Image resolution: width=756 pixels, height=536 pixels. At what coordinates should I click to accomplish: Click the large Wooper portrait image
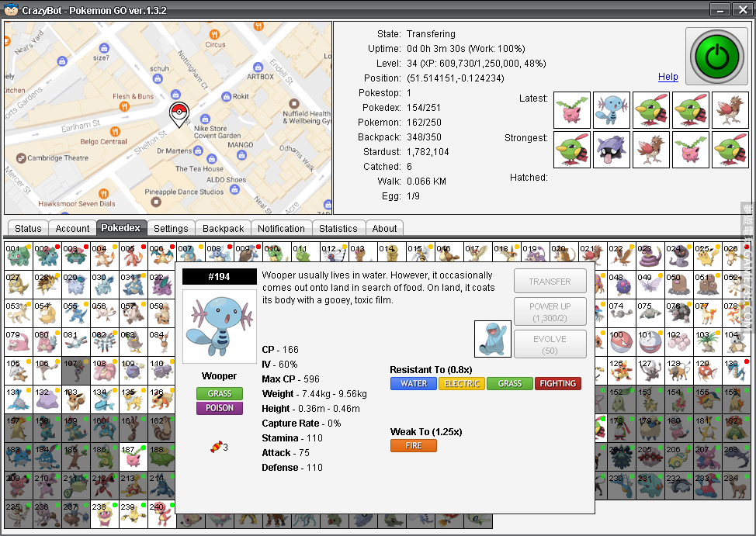click(220, 327)
